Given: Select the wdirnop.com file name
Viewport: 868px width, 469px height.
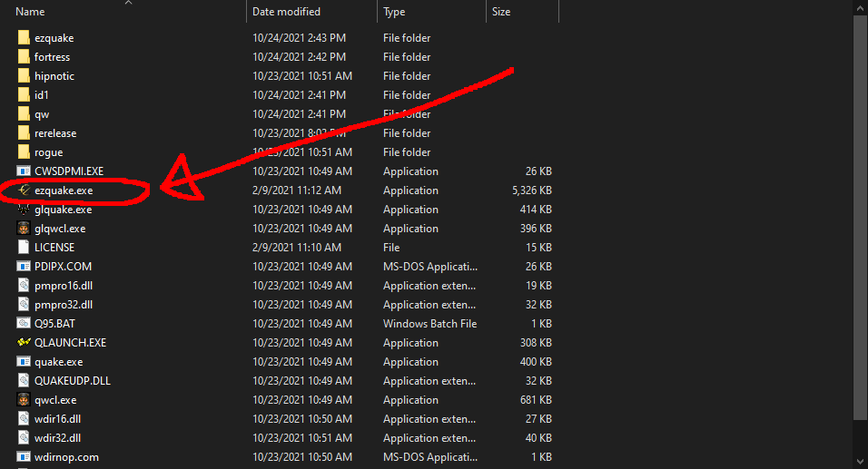Looking at the screenshot, I should tap(66, 457).
